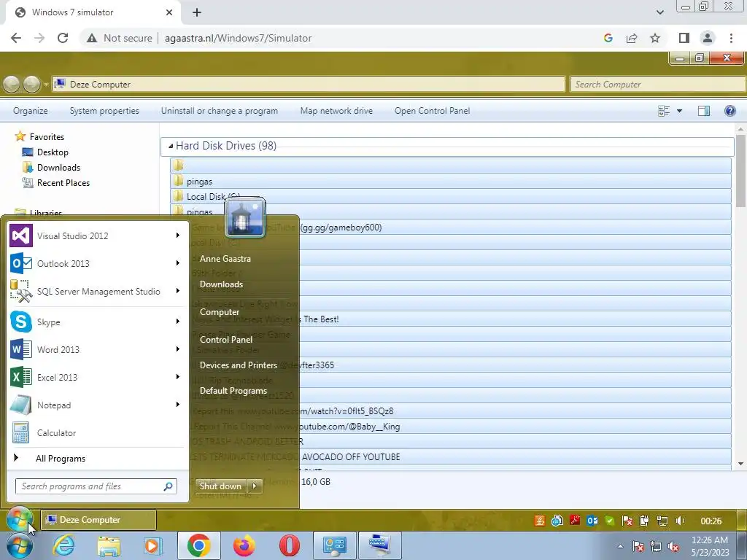Click Open Control Panel in toolbar
The width and height of the screenshot is (747, 560).
pos(432,111)
